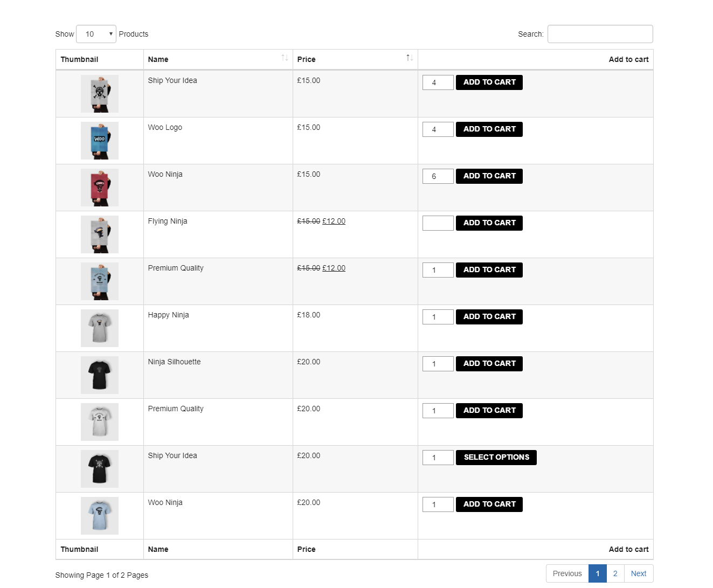Open the blue Woo Logo poster thumbnail
Screen dimensions: 713x588
100,141
